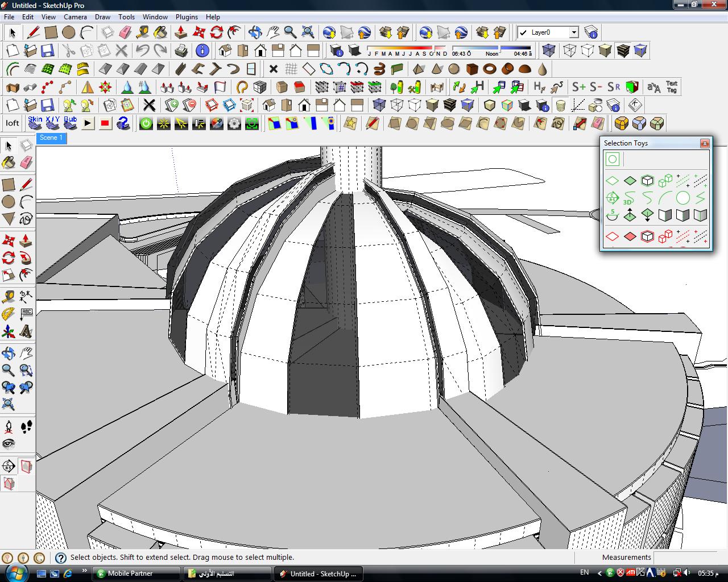The height and width of the screenshot is (582, 728).
Task: Select the Follow Me tool
Action: tap(26, 259)
